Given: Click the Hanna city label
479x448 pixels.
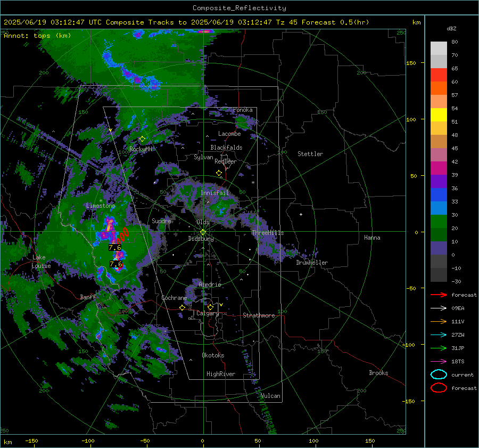Looking at the screenshot, I should tap(372, 238).
